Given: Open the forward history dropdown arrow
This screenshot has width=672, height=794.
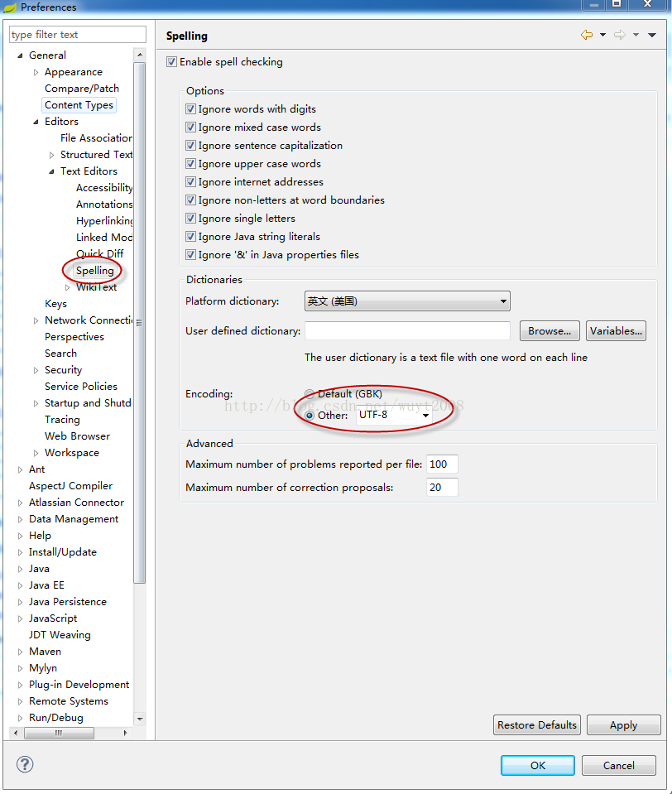Looking at the screenshot, I should [636, 35].
